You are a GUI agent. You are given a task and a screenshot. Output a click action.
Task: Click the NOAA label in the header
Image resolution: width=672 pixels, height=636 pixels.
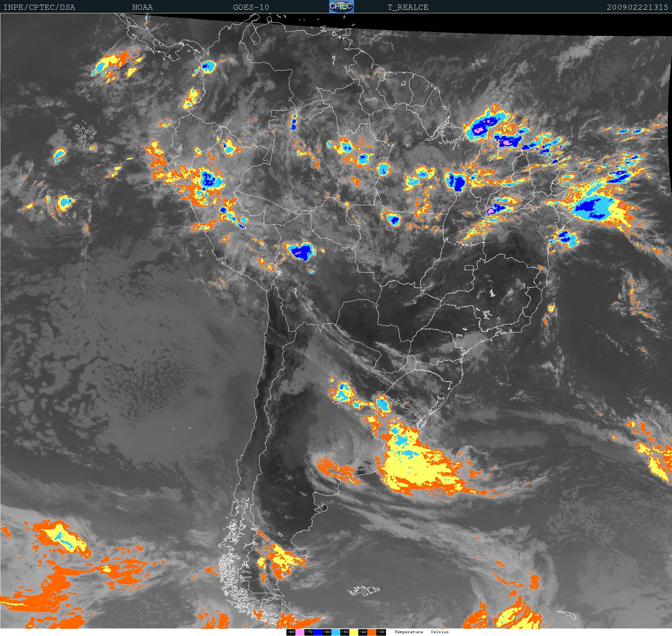pos(142,7)
